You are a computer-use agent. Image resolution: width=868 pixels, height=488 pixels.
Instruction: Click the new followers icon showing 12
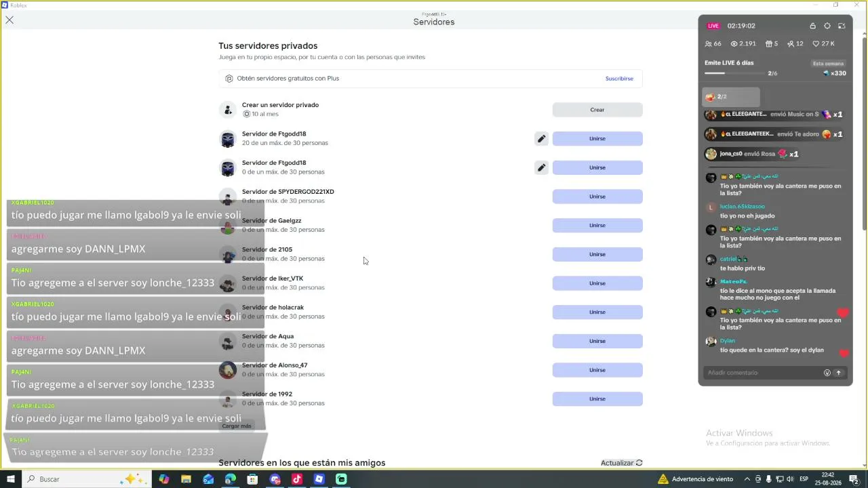click(x=795, y=44)
